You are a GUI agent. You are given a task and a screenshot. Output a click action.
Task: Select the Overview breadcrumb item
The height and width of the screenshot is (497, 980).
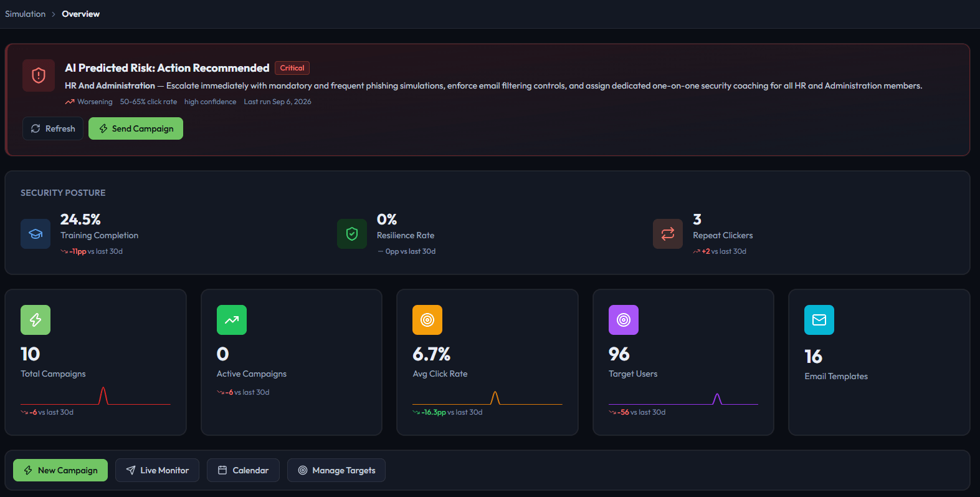pyautogui.click(x=81, y=14)
